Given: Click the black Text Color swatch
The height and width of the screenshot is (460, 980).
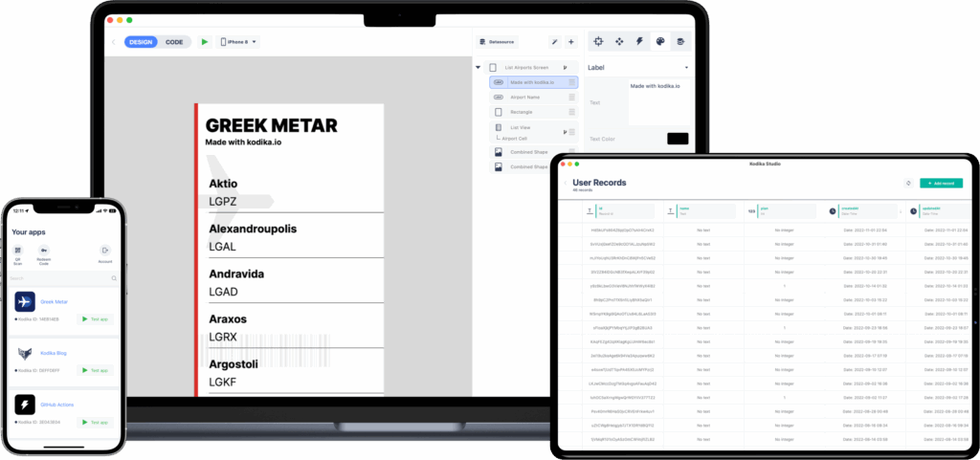Looking at the screenshot, I should [x=678, y=139].
